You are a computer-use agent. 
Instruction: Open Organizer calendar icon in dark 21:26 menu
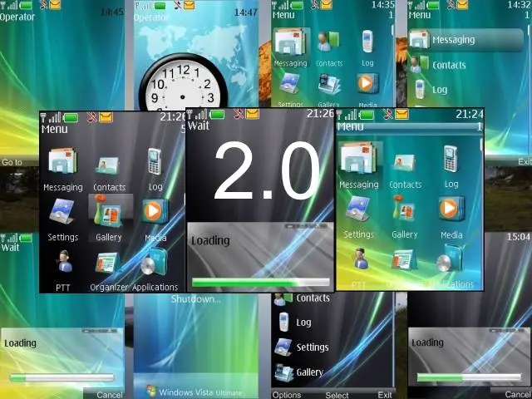[107, 263]
